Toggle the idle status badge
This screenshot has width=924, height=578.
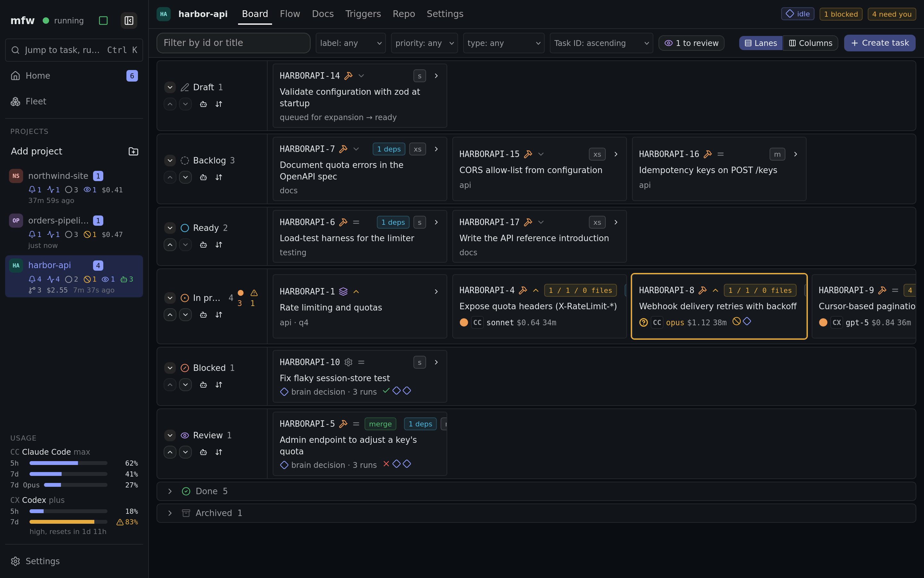click(798, 14)
